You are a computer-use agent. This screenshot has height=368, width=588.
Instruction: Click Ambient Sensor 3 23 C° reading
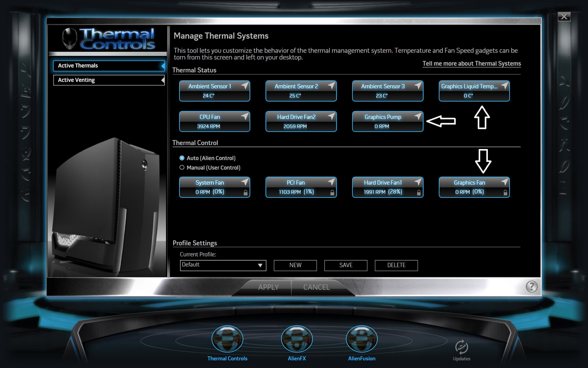[382, 96]
